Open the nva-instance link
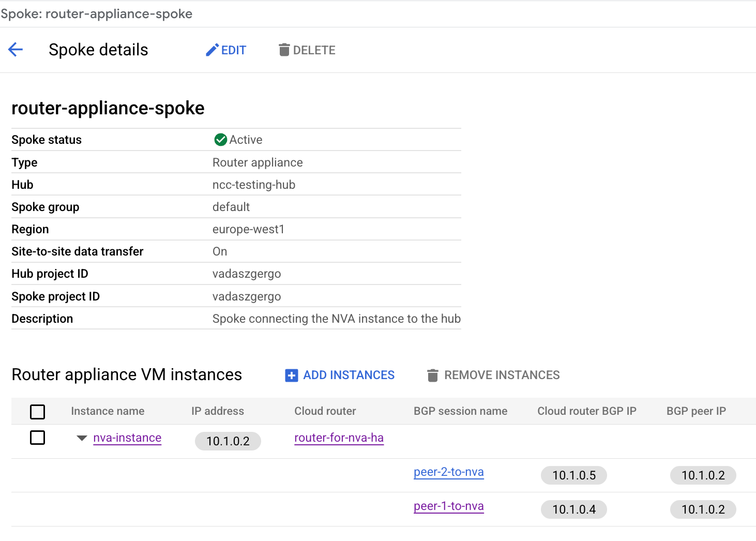The width and height of the screenshot is (756, 541). [x=127, y=438]
